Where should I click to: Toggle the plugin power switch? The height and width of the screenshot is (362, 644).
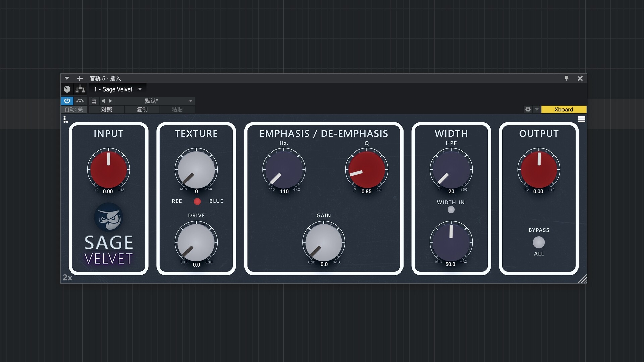[67, 101]
